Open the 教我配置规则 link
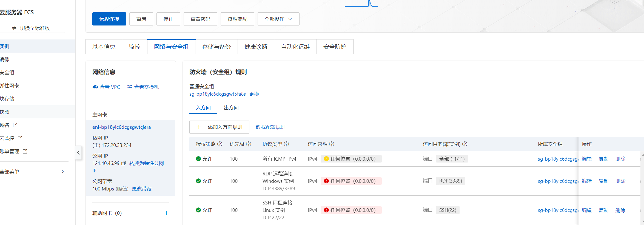 pyautogui.click(x=271, y=127)
